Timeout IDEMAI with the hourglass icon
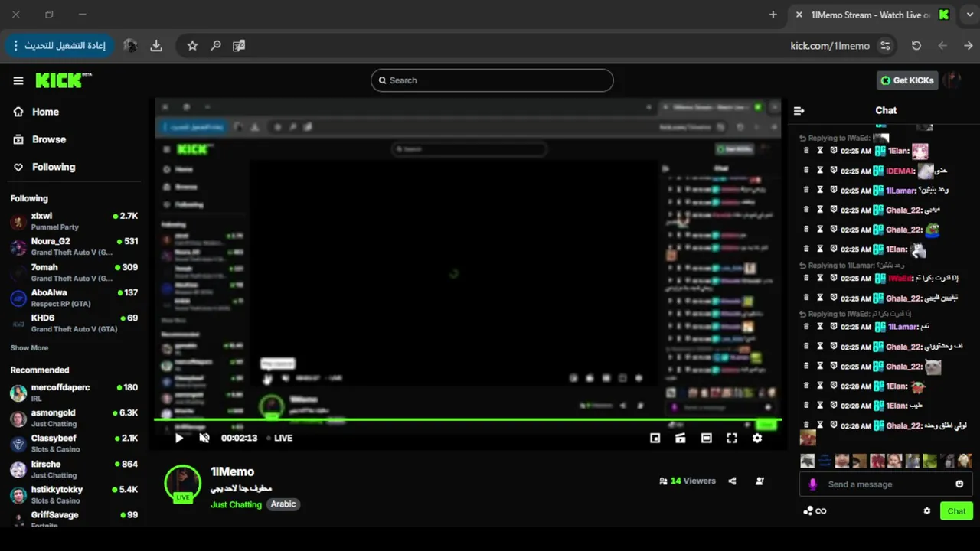The image size is (980, 551). 820,171
